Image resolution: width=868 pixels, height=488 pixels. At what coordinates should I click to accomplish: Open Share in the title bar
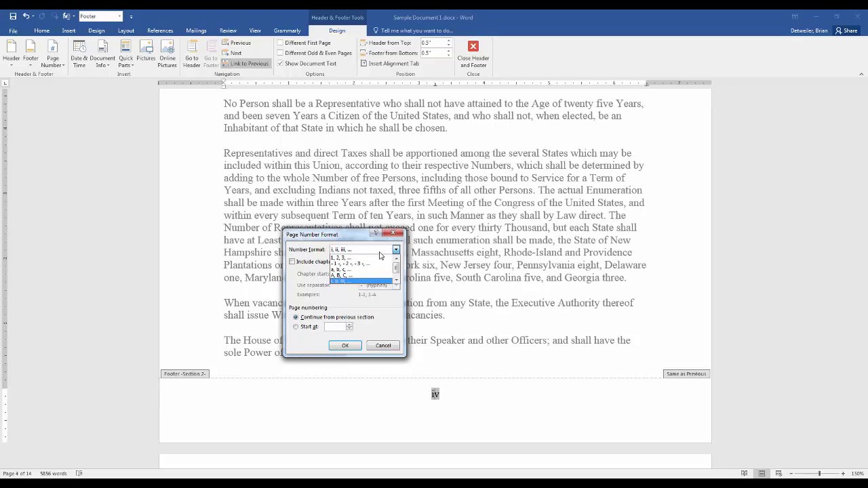(846, 30)
